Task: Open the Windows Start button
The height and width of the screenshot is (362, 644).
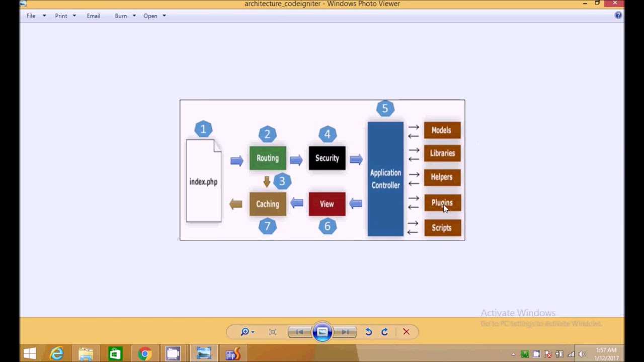Action: click(x=30, y=354)
